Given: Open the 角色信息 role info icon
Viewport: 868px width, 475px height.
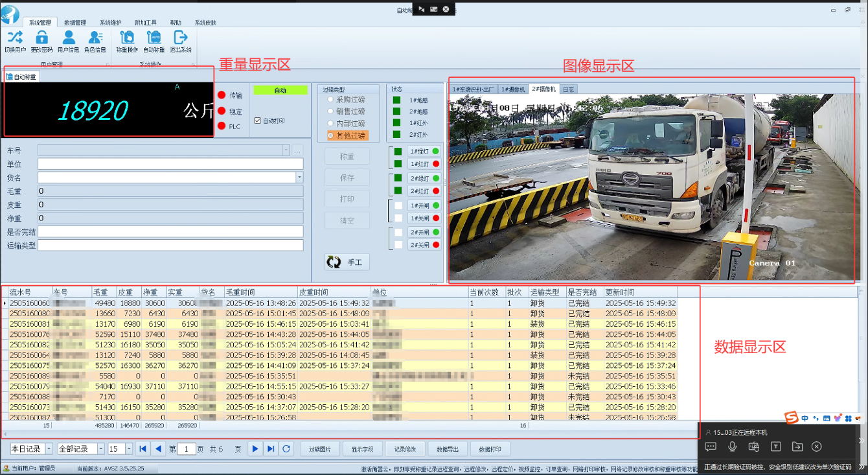Looking at the screenshot, I should click(95, 41).
